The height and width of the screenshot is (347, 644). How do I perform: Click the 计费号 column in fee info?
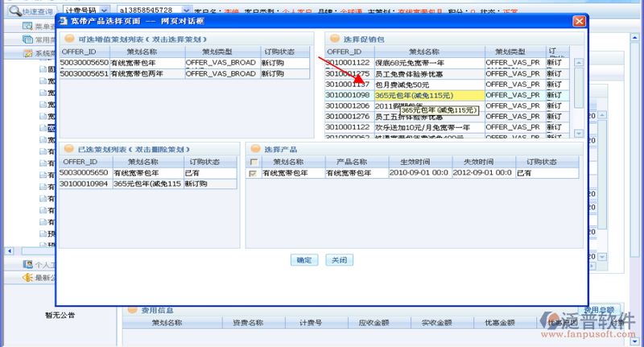[x=316, y=323]
